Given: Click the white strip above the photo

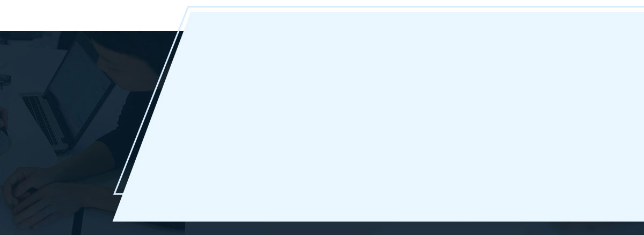Looking at the screenshot, I should coord(91,15).
